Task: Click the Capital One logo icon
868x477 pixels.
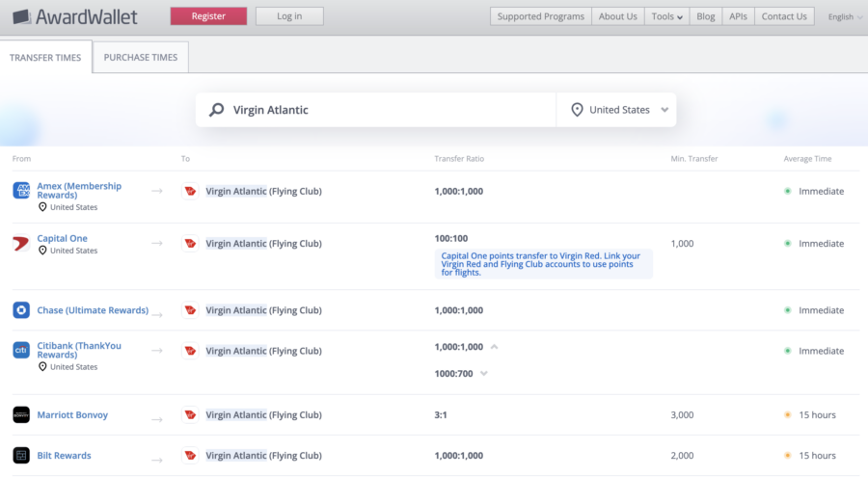Action: point(21,243)
